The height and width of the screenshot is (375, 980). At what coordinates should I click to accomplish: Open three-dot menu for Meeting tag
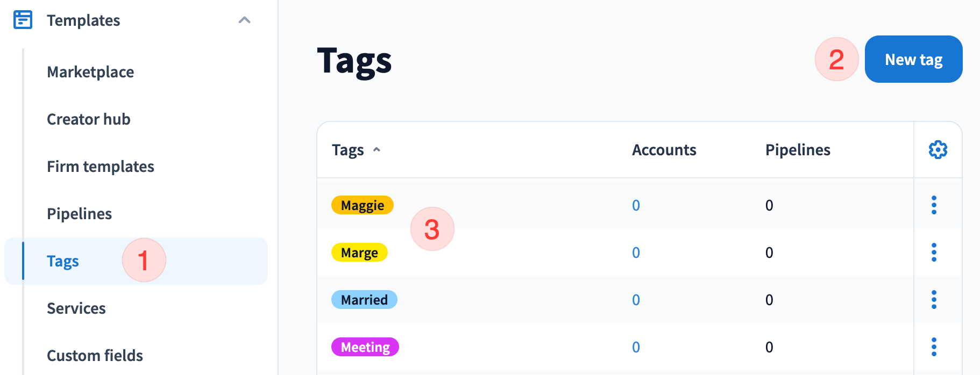coord(934,347)
